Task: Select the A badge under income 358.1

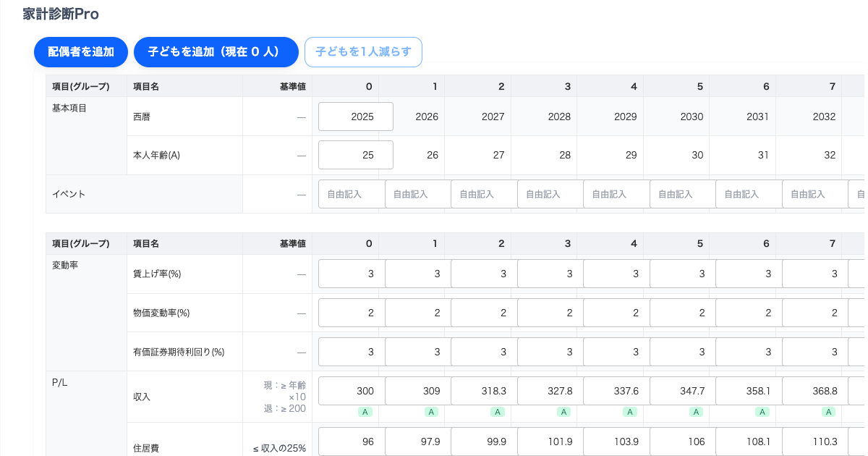Action: point(762,412)
